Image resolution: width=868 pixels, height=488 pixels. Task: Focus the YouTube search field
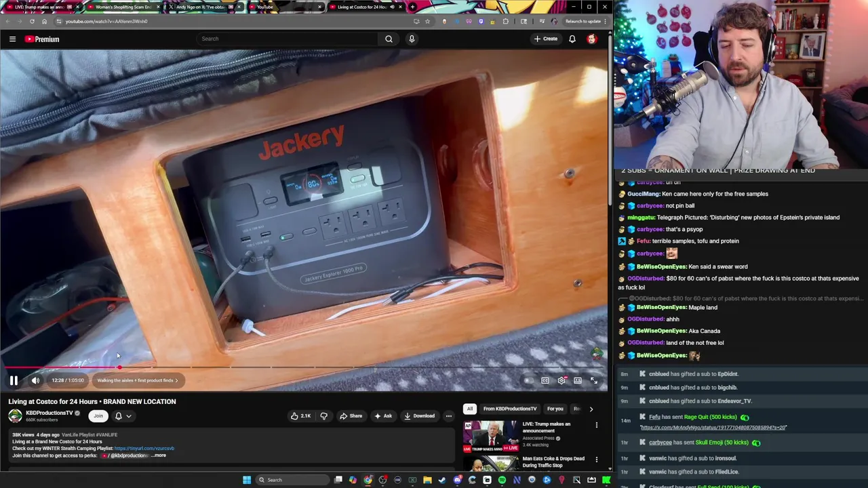click(286, 39)
